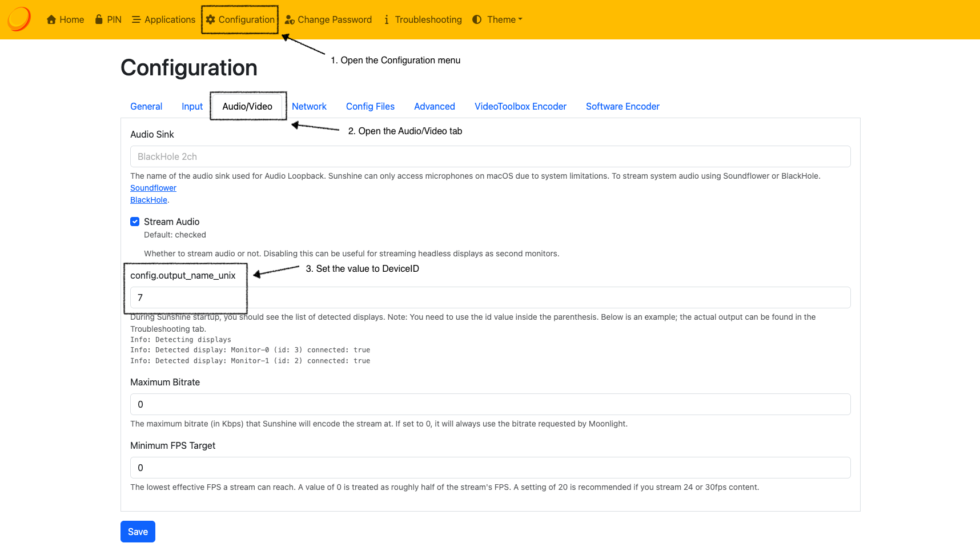Image resolution: width=980 pixels, height=551 pixels.
Task: Uncheck the Stream Audio checkbox
Action: (135, 222)
